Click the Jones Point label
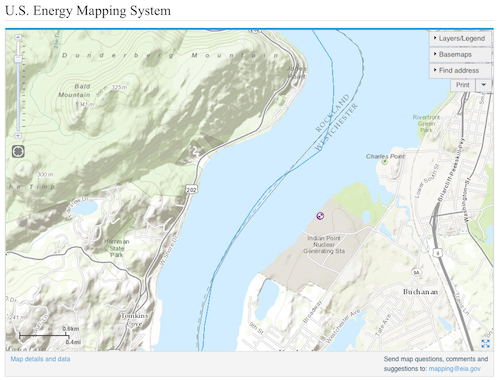Image resolution: width=500 pixels, height=380 pixels. coord(296,72)
